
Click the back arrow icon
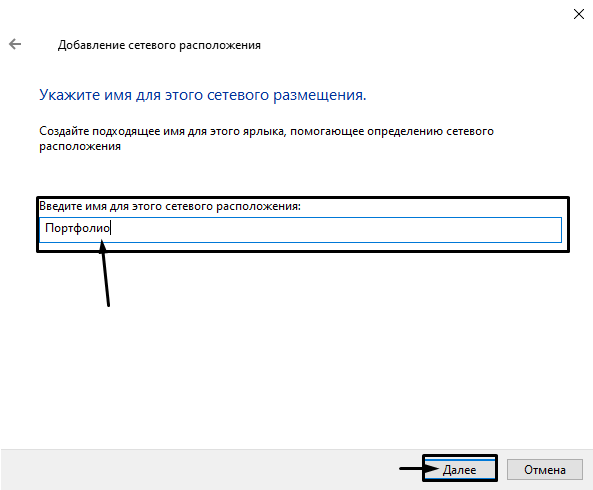15,44
